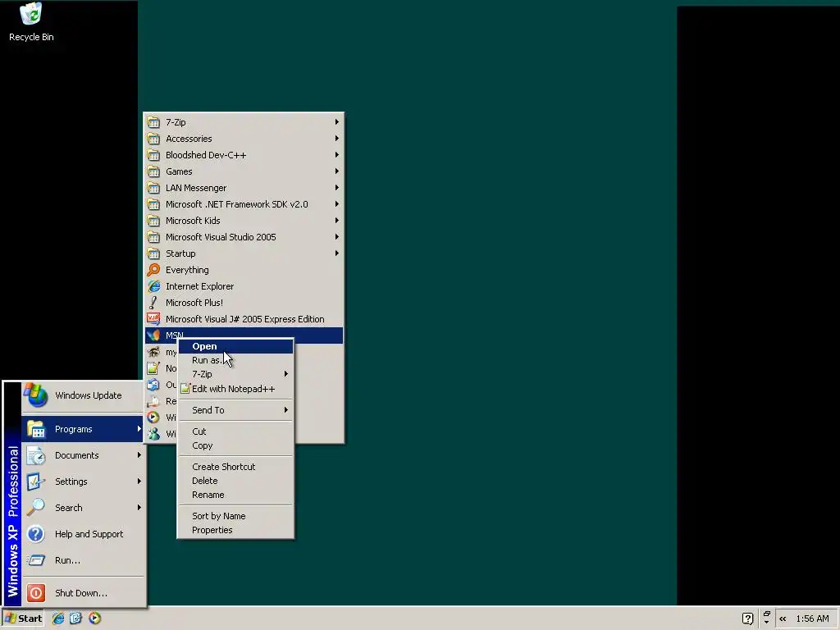Click the Windows Update globe icon
This screenshot has width=840, height=630.
pos(36,395)
